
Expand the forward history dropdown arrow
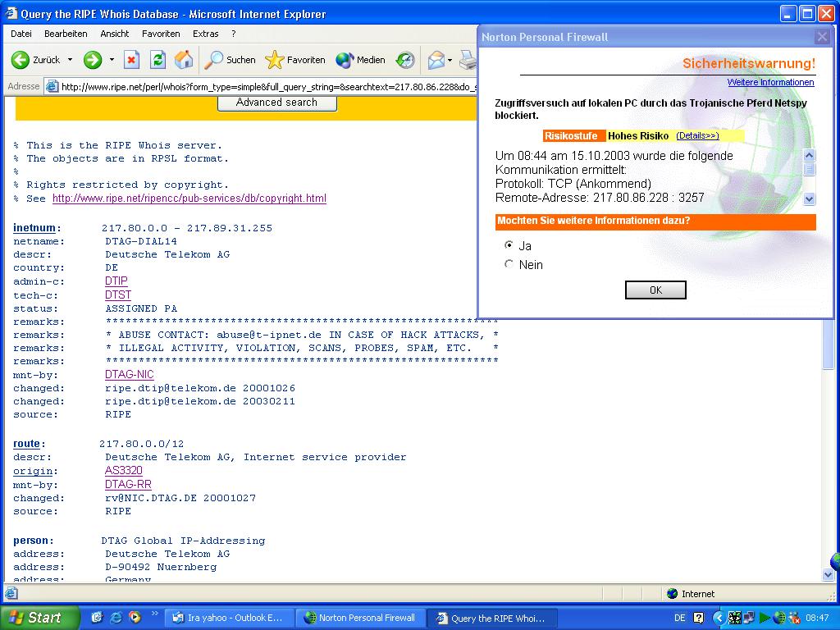(x=112, y=60)
